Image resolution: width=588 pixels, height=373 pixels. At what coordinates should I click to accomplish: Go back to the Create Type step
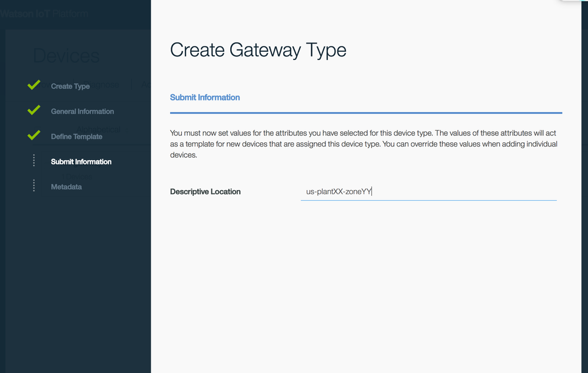[70, 86]
